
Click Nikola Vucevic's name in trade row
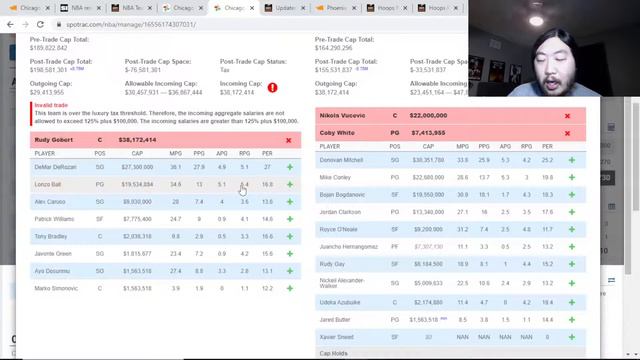point(342,116)
